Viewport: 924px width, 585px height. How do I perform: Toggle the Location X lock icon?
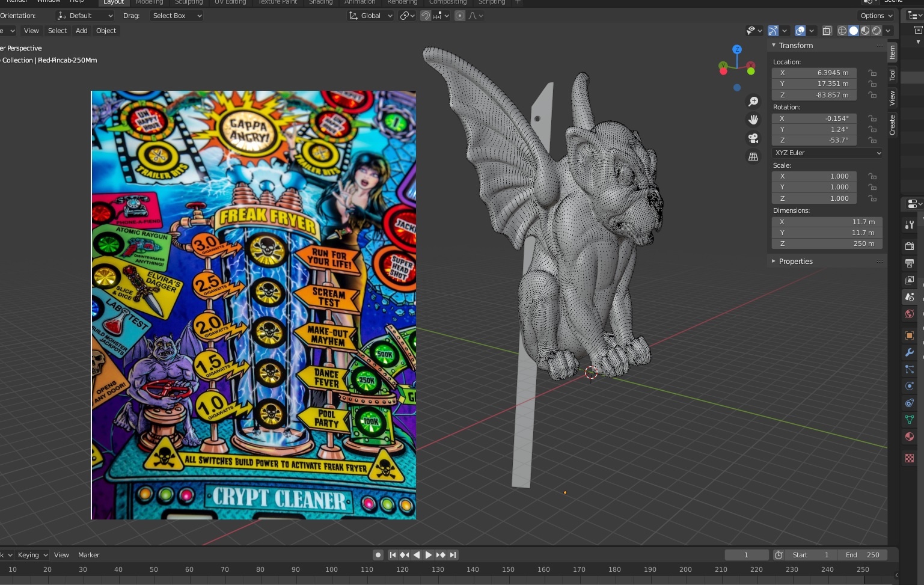[872, 73]
